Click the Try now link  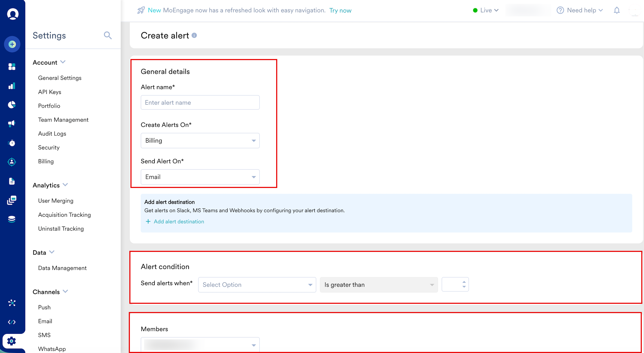[340, 10]
